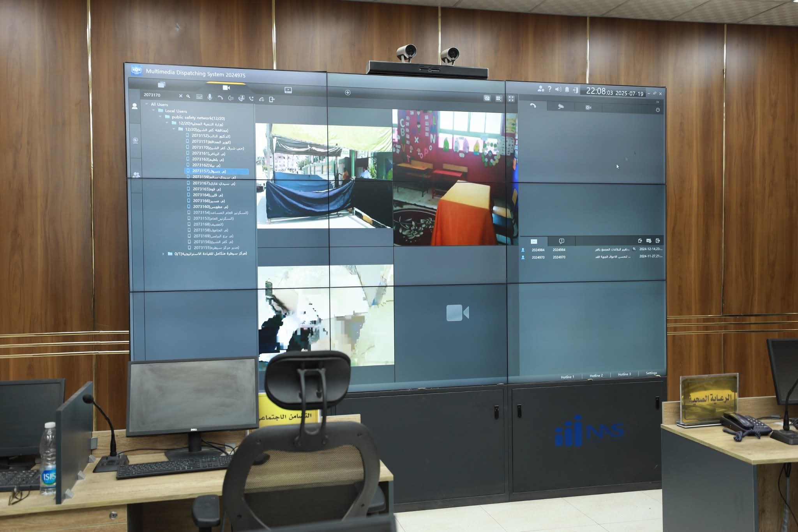Viewport: 798px width, 532px height.
Task: Click new message compose icon
Action: (x=640, y=240)
